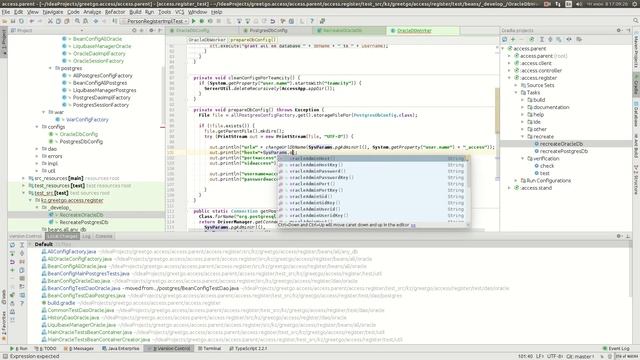Expand the errors folder in project tree
This screenshot has height=360, width=640.
point(37,156)
